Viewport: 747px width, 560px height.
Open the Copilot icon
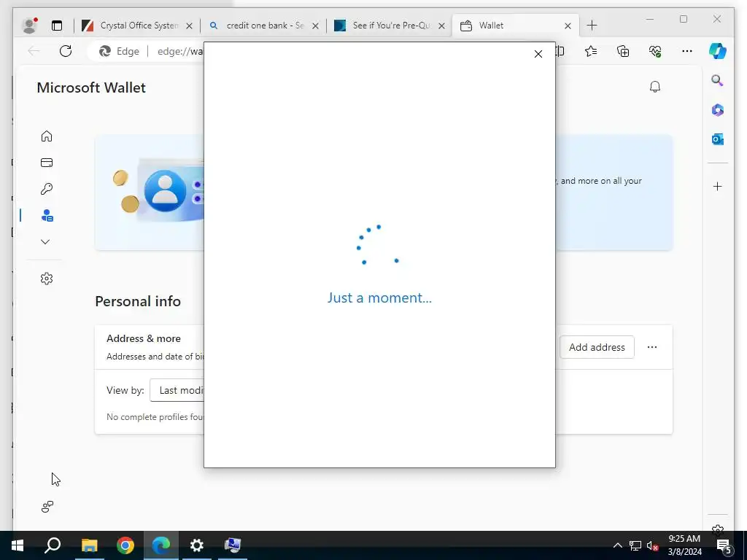718,51
